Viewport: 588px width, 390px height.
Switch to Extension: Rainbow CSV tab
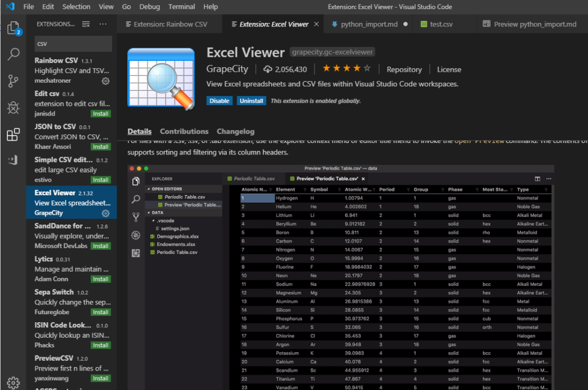[x=169, y=24]
